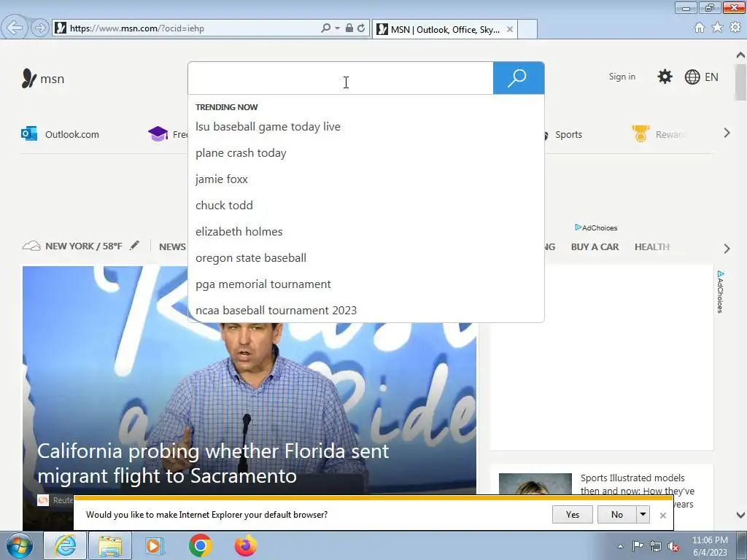Screen dimensions: 747x560
Task: Select trending 'pga memorial tournament'
Action: [263, 284]
